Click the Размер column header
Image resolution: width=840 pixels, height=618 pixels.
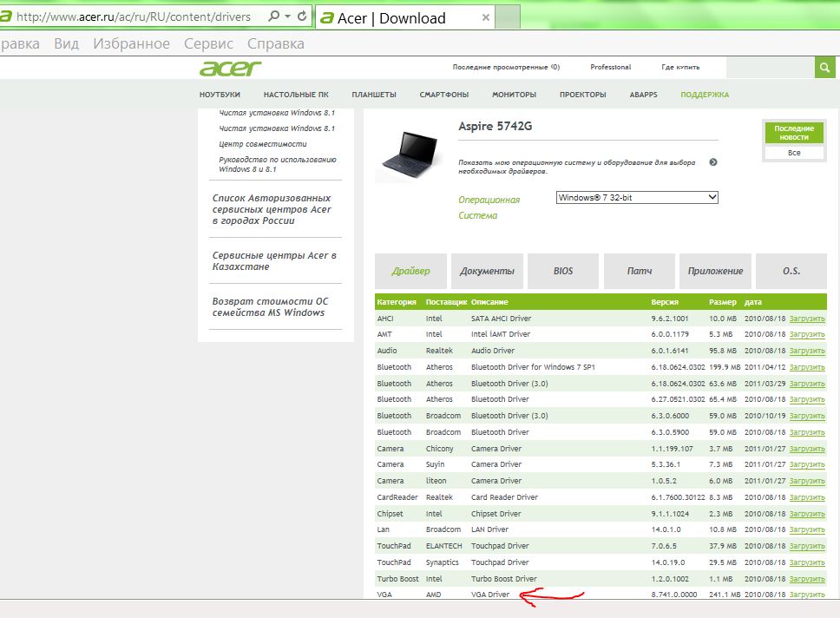723,302
